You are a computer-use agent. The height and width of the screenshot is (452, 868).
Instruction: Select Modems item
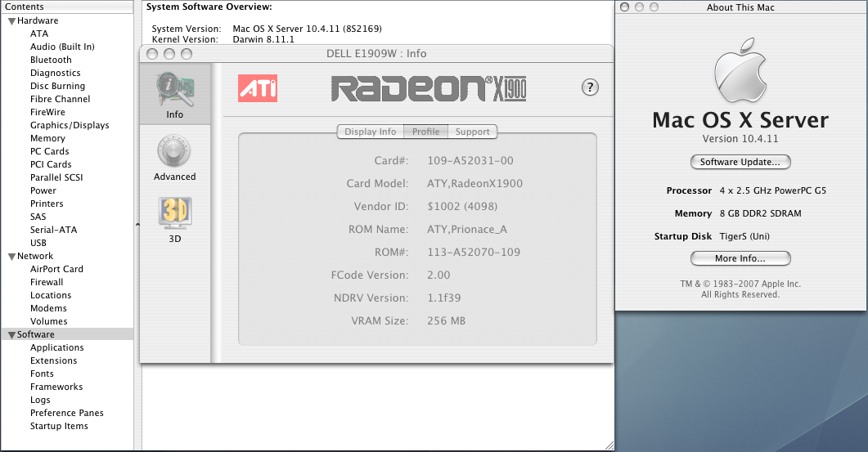click(x=49, y=309)
